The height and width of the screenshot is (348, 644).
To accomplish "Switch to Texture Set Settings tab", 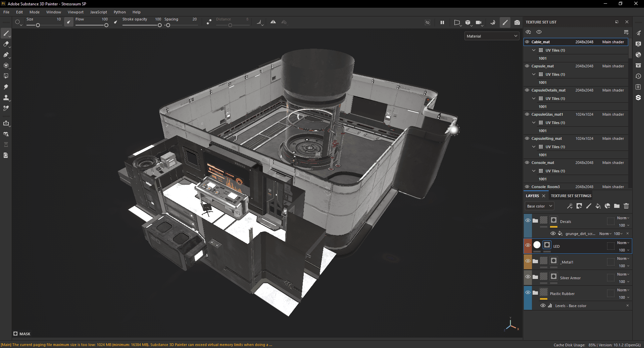I will [x=571, y=196].
